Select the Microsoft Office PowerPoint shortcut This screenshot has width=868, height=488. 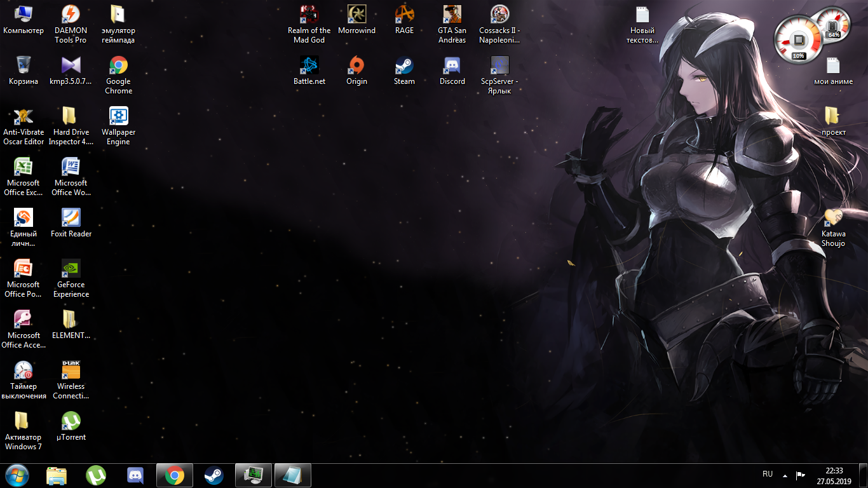24,278
